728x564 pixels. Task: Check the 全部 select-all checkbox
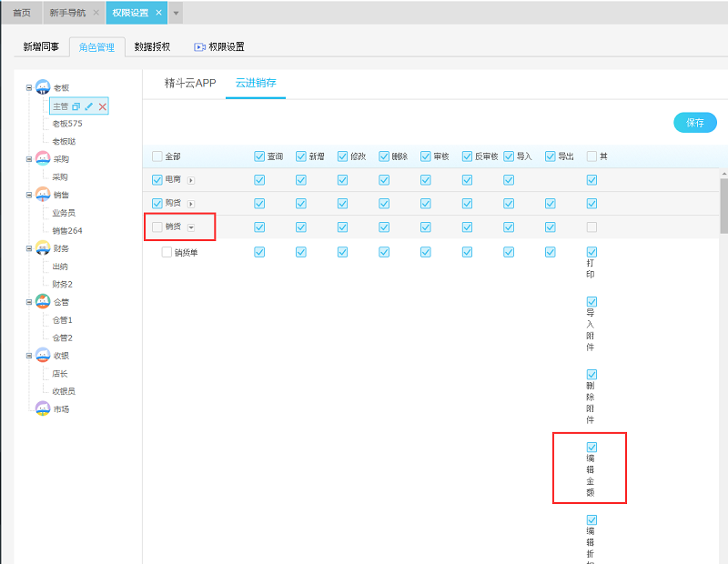157,156
